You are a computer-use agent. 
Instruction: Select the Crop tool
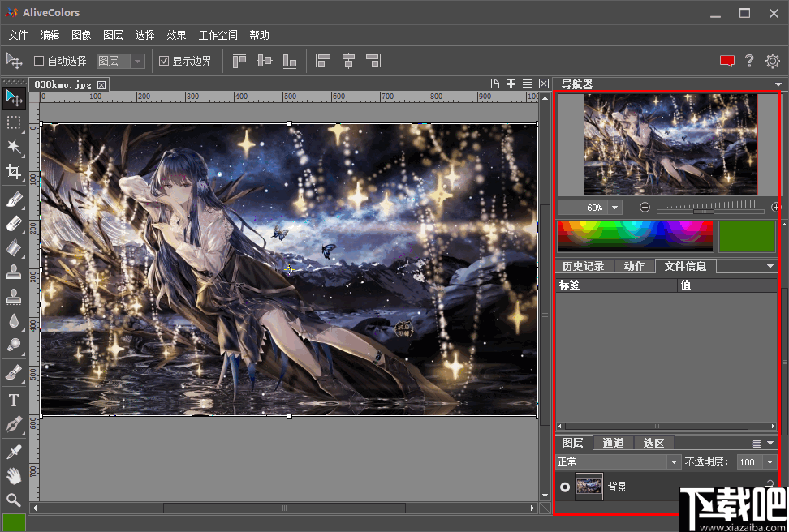click(14, 171)
